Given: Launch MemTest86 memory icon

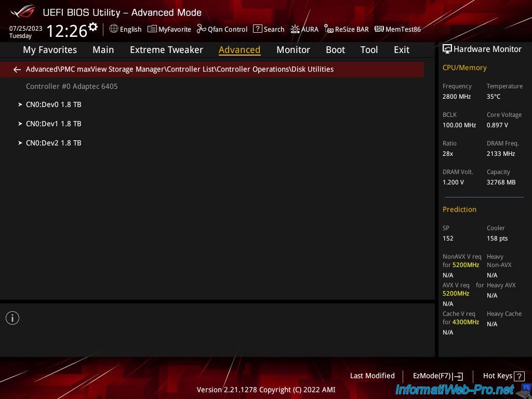Looking at the screenshot, I should coord(379,29).
